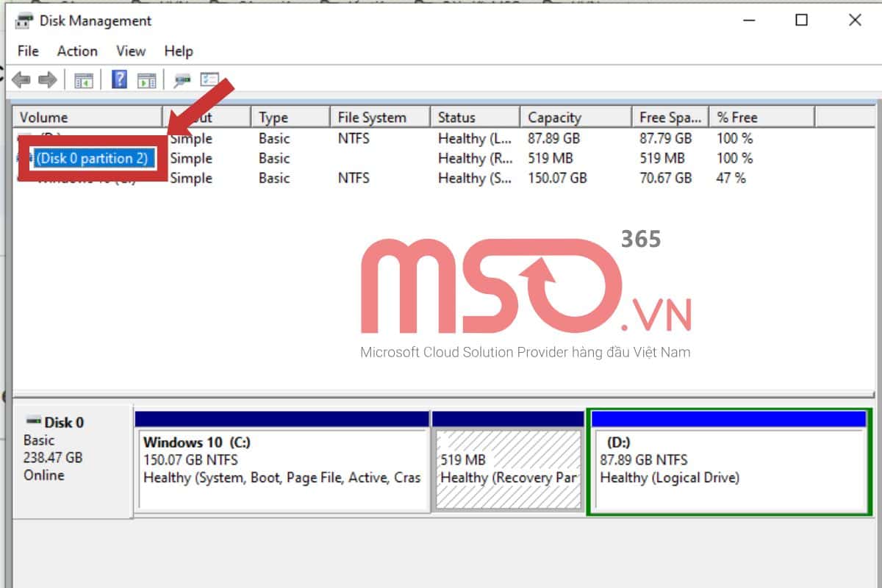The width and height of the screenshot is (882, 588).
Task: Sort by the Volume column header
Action: (88, 117)
